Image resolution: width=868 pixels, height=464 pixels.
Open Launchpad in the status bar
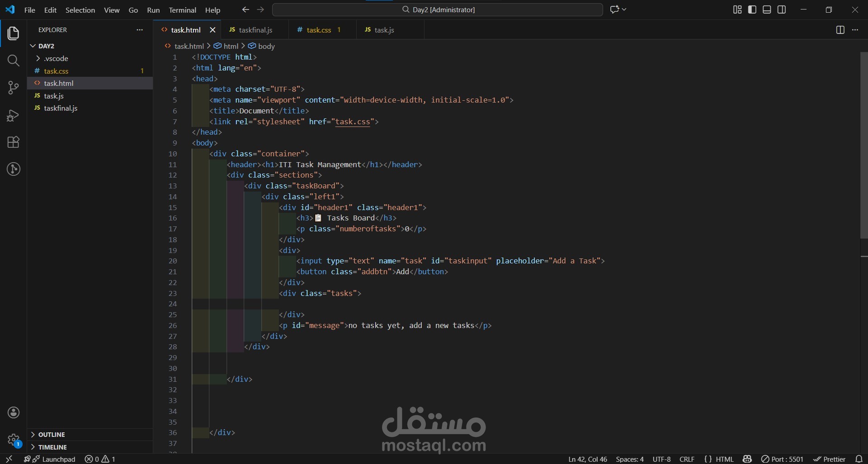coord(50,459)
